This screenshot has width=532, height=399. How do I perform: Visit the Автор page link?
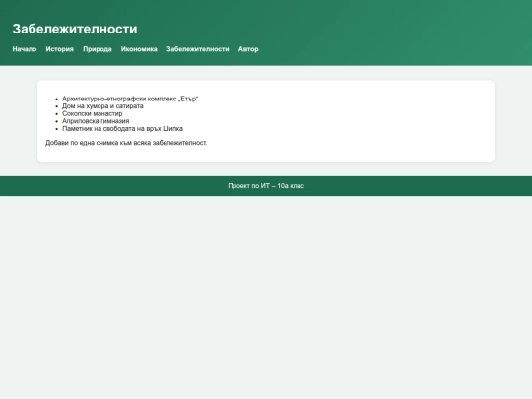pyautogui.click(x=248, y=49)
